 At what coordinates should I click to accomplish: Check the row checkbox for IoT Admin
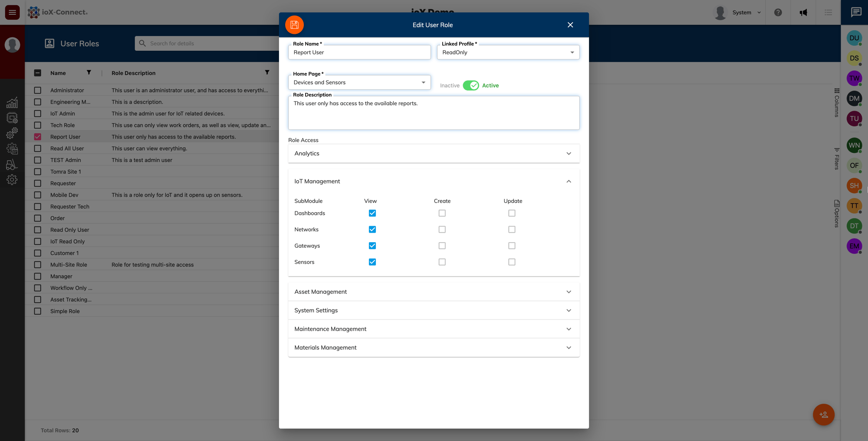37,113
